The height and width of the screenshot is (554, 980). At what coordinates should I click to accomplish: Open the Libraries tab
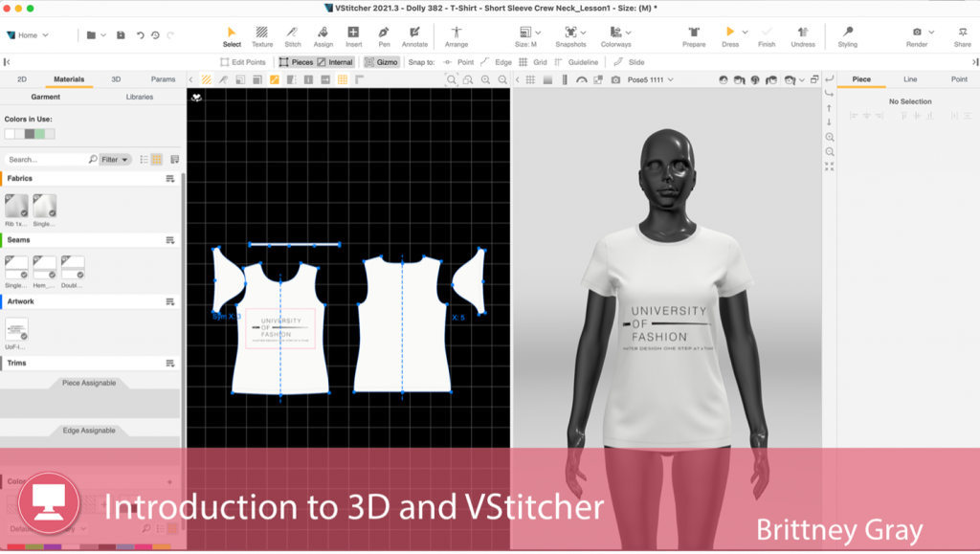(139, 97)
